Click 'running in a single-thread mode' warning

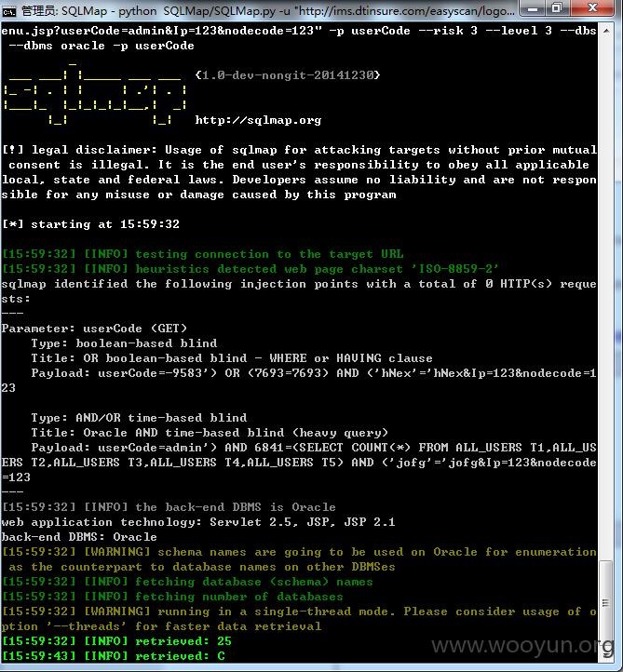tap(299, 619)
